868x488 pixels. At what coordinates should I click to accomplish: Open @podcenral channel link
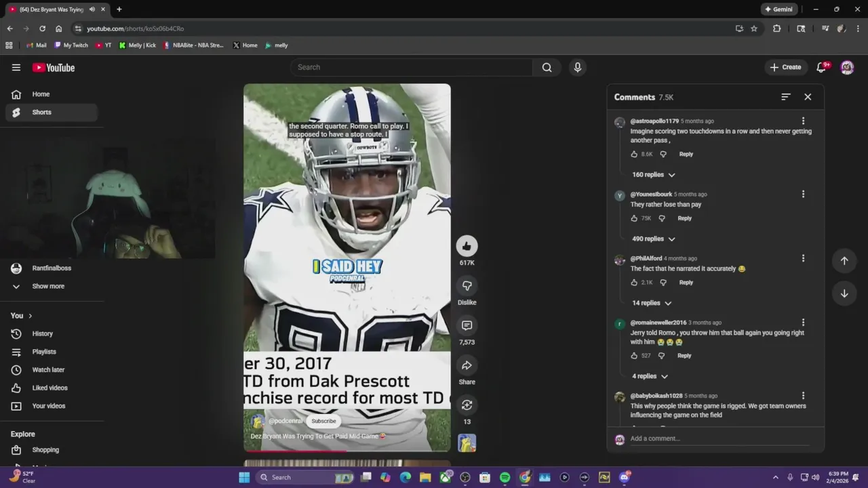[285, 421]
